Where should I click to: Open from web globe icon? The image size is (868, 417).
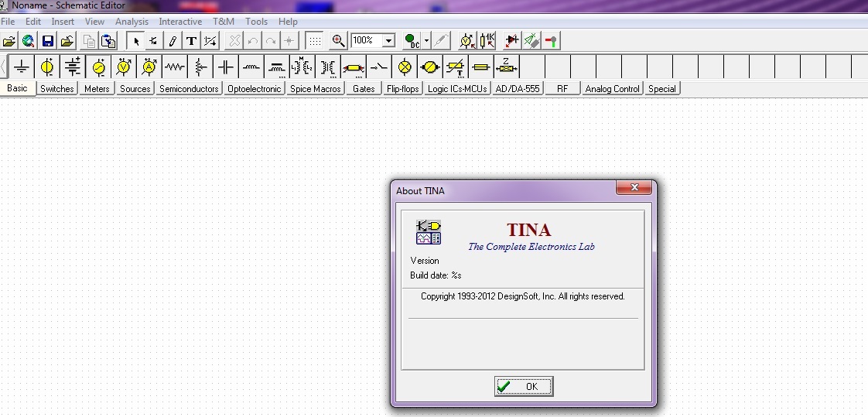tap(28, 40)
